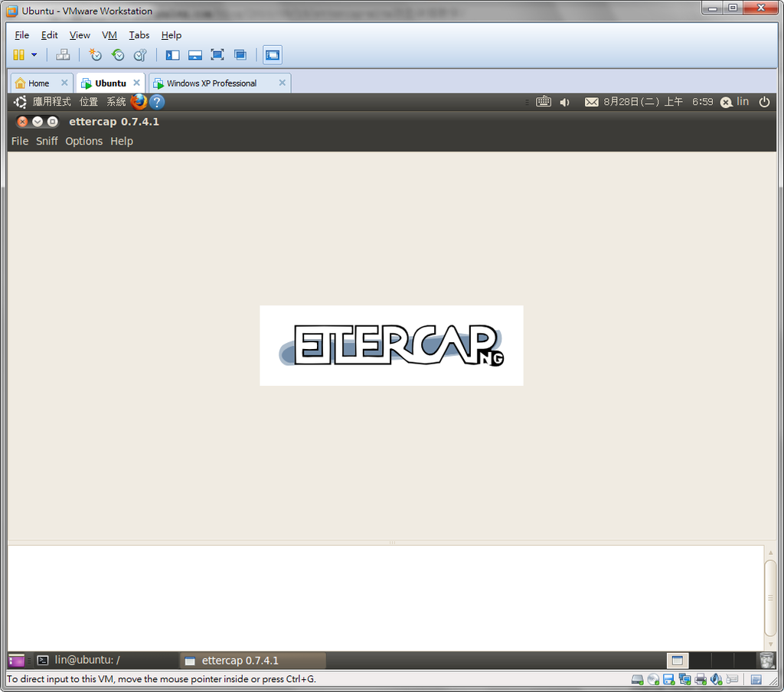Show desktop via bottom-left panel icon
This screenshot has width=784, height=692.
point(17,661)
